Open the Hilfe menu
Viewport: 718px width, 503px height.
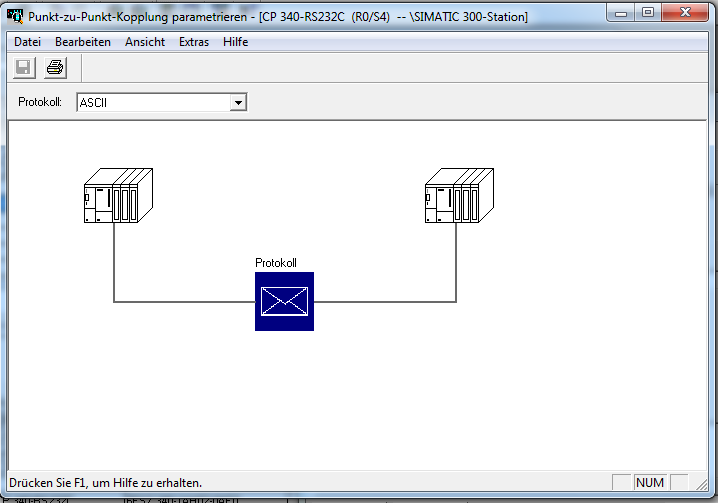pos(236,42)
